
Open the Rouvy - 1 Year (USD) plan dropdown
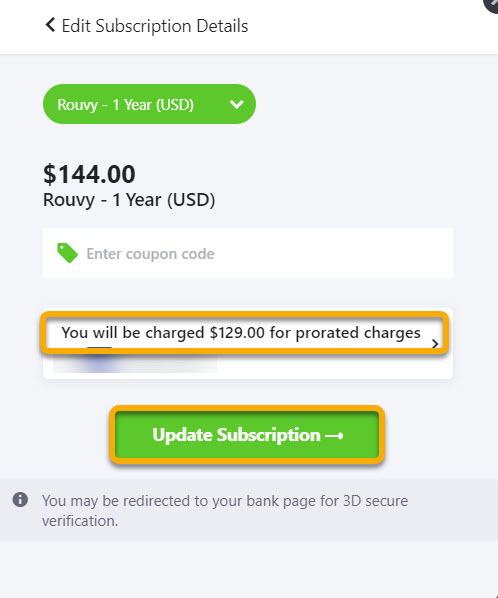149,104
